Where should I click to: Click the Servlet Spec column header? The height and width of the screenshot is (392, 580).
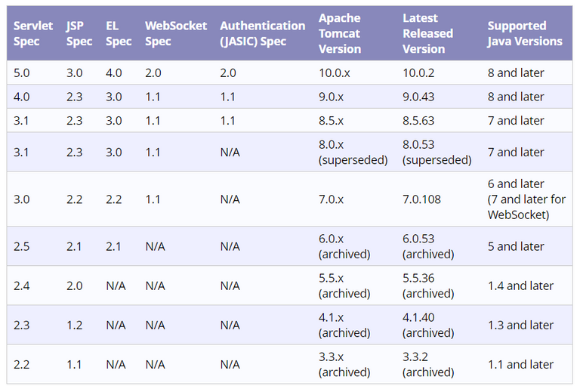[x=33, y=33]
